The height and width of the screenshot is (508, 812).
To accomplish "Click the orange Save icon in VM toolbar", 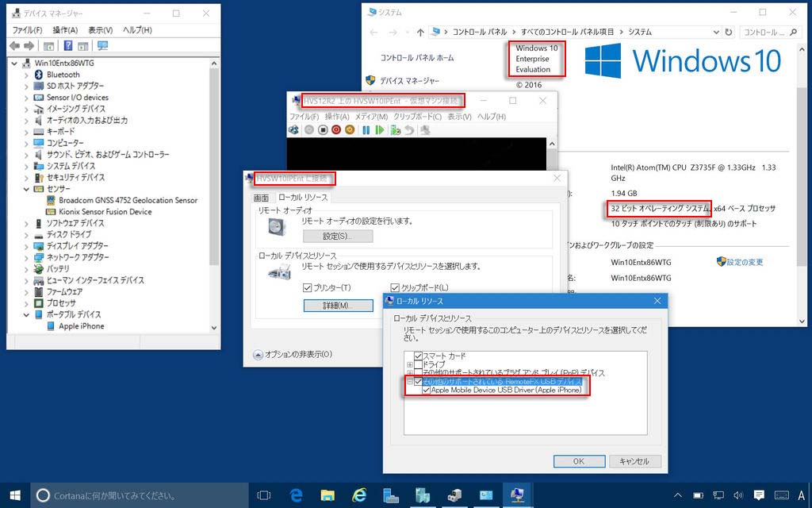I will (350, 130).
